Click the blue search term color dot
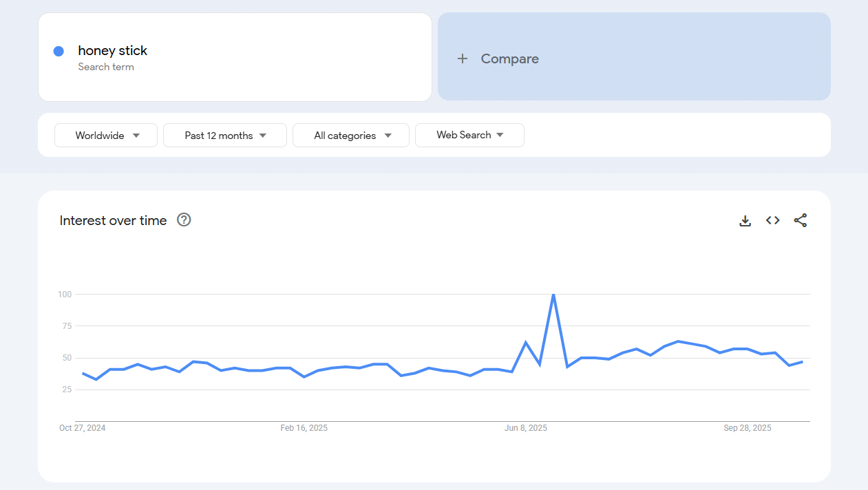 coord(59,51)
